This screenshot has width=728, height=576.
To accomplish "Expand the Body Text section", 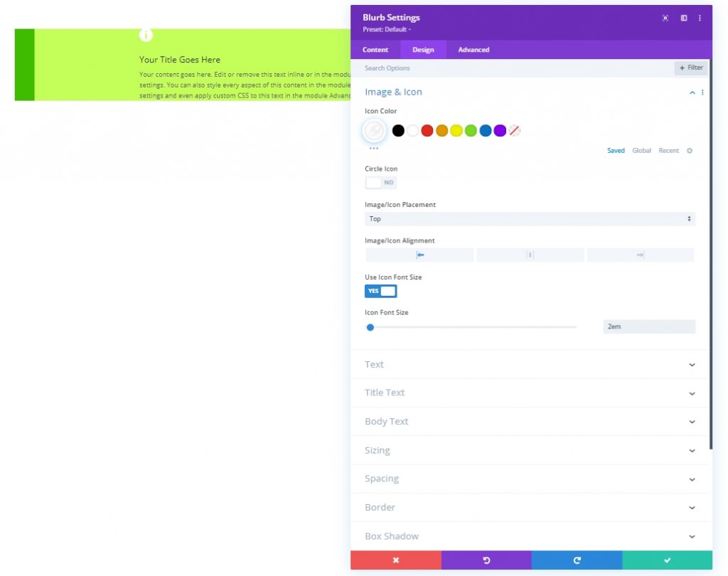I will click(530, 422).
